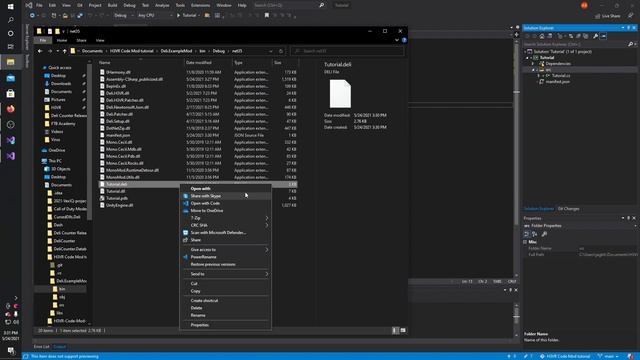Click the bookmark icon in Visual Studio toolbar
Screen dimensions: 640x360
tap(267, 16)
